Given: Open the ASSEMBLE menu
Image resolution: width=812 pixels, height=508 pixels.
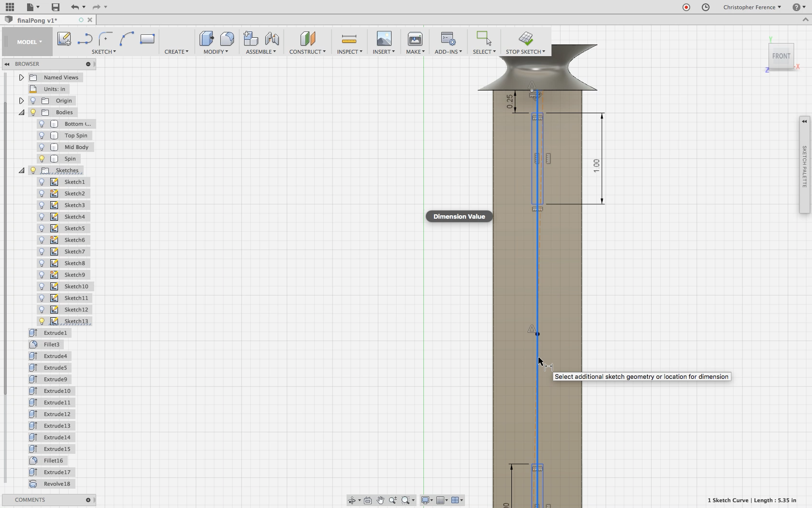Looking at the screenshot, I should 261,52.
